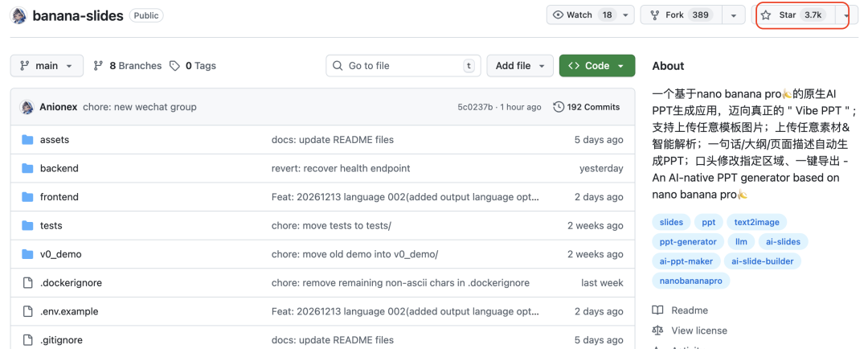
Task: Click the .gitignore file icon
Action: click(27, 340)
